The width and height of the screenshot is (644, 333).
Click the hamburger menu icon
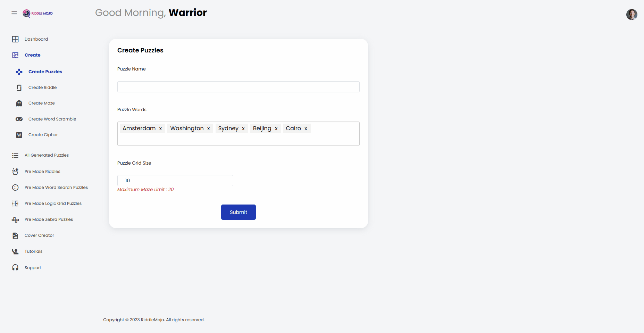(14, 13)
